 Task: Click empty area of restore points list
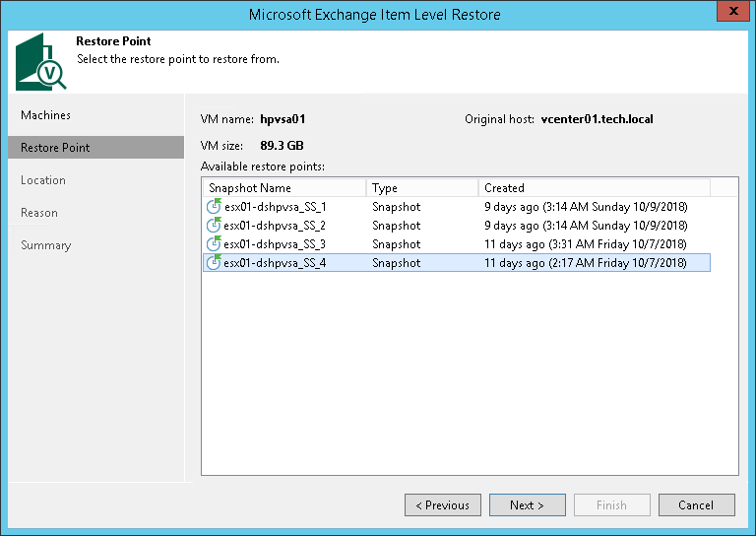(x=455, y=374)
